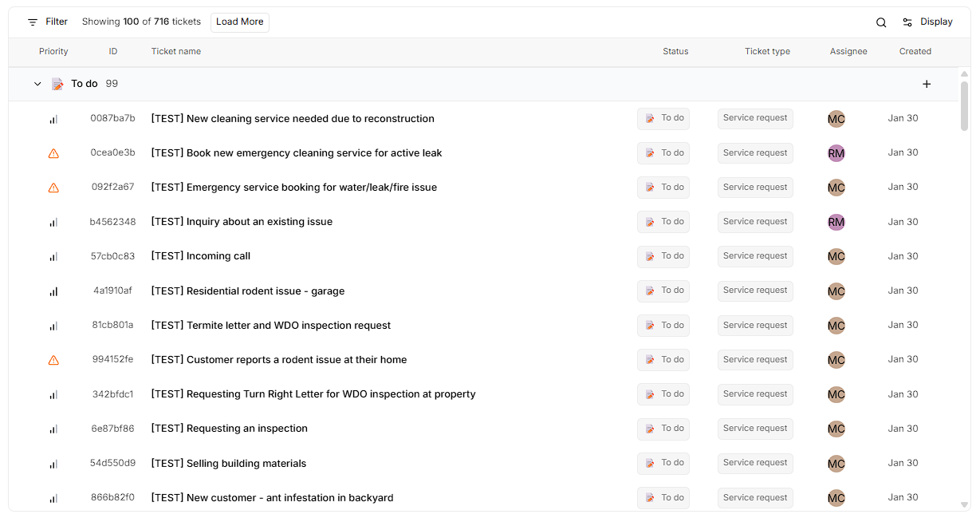The image size is (980, 518).
Task: Click the To do group notepad icon
Action: pyautogui.click(x=57, y=84)
